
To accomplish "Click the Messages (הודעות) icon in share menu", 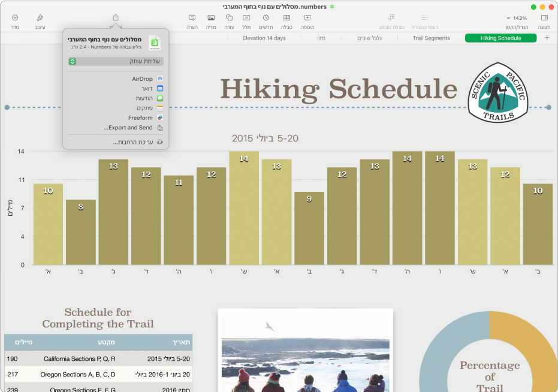I will pyautogui.click(x=160, y=98).
